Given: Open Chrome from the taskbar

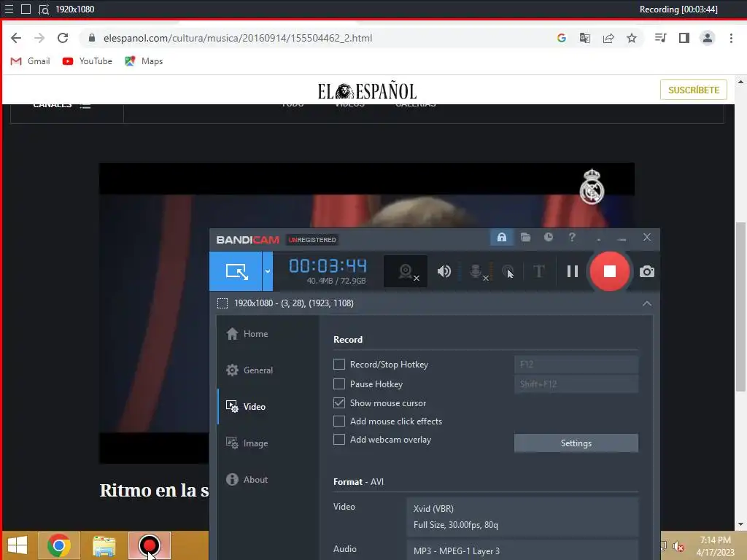Looking at the screenshot, I should [x=59, y=545].
